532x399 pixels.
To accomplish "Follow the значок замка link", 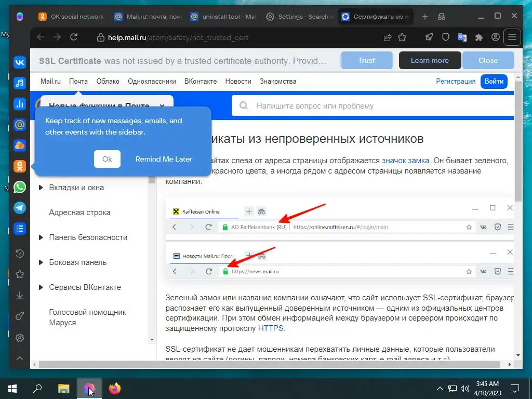I will tap(405, 161).
